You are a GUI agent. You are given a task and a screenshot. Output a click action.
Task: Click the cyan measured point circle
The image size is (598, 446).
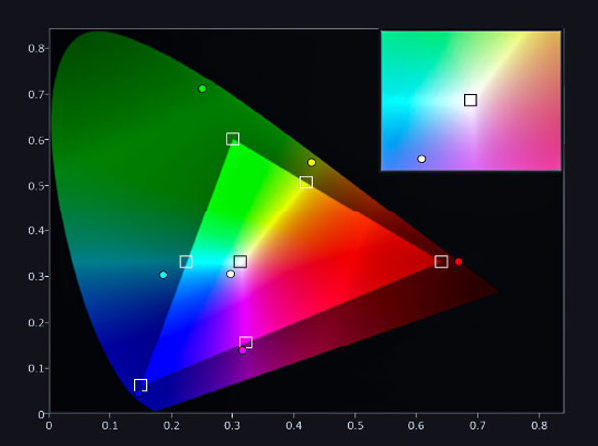(163, 275)
